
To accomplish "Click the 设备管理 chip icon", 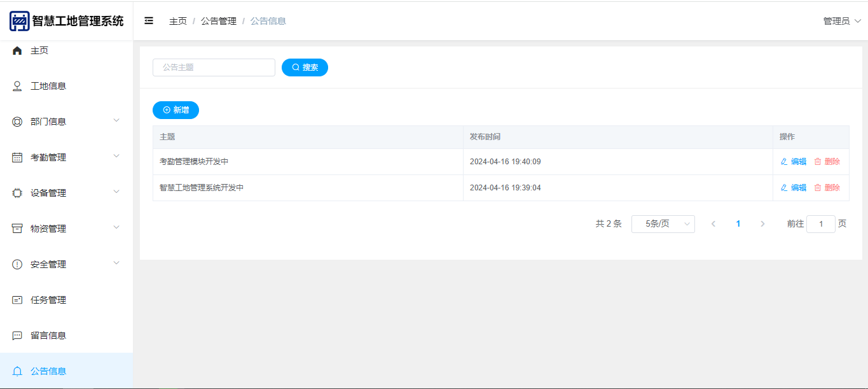I will pos(17,193).
